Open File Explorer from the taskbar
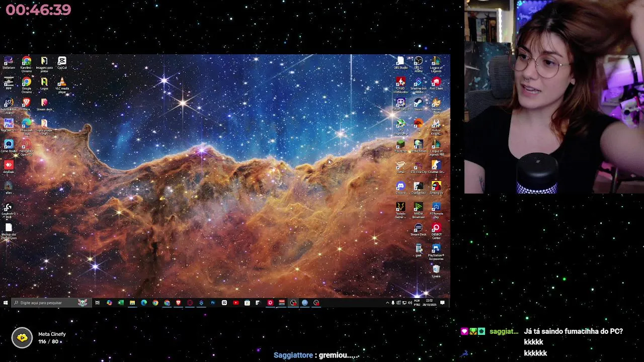The width and height of the screenshot is (644, 362). (x=132, y=303)
